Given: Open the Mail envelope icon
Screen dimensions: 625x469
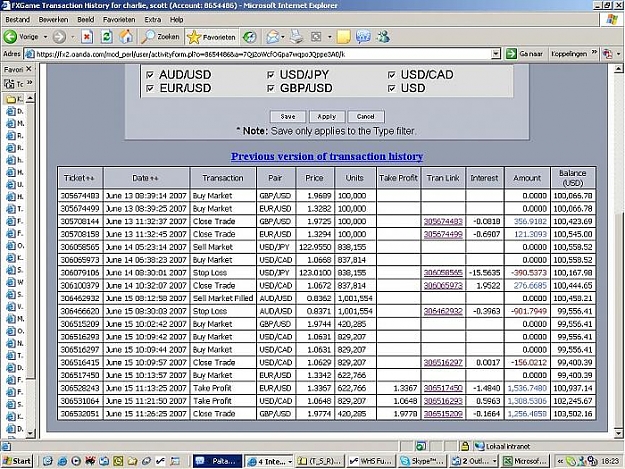Looking at the screenshot, I should 273,37.
